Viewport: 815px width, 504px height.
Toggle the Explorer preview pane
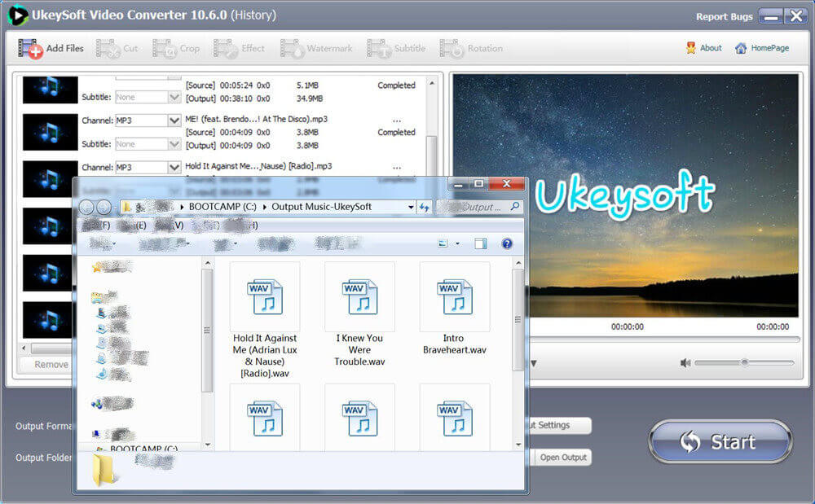[481, 243]
